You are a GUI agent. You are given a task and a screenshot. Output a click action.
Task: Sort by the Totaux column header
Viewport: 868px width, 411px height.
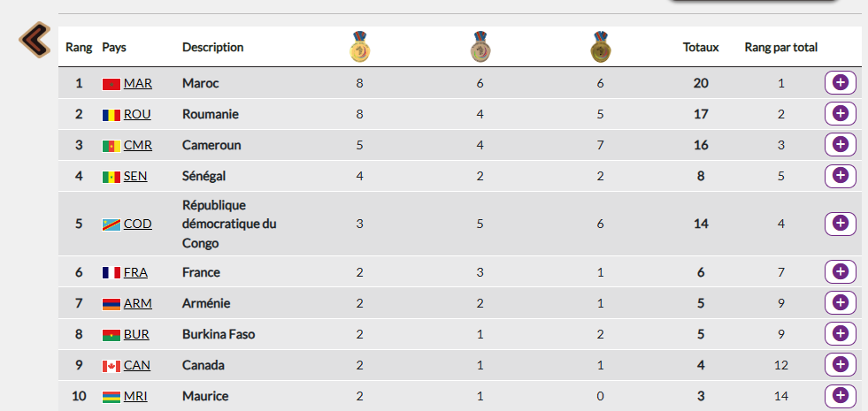pos(701,48)
